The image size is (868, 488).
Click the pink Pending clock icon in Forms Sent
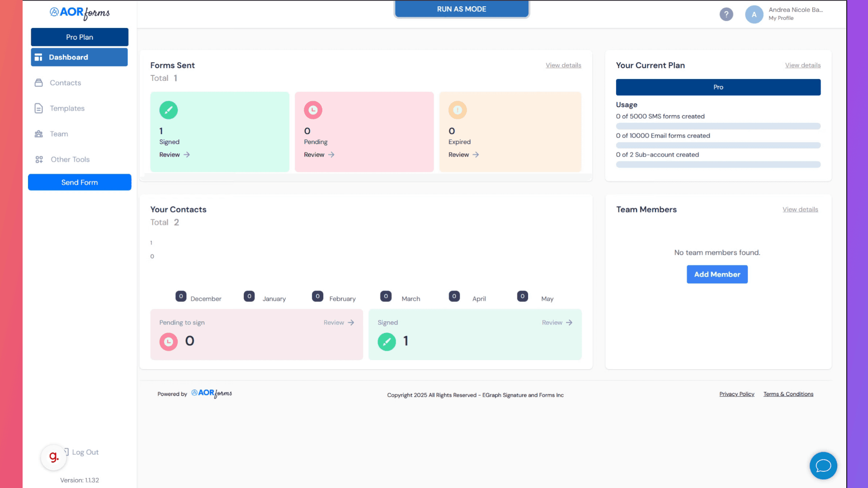(313, 110)
